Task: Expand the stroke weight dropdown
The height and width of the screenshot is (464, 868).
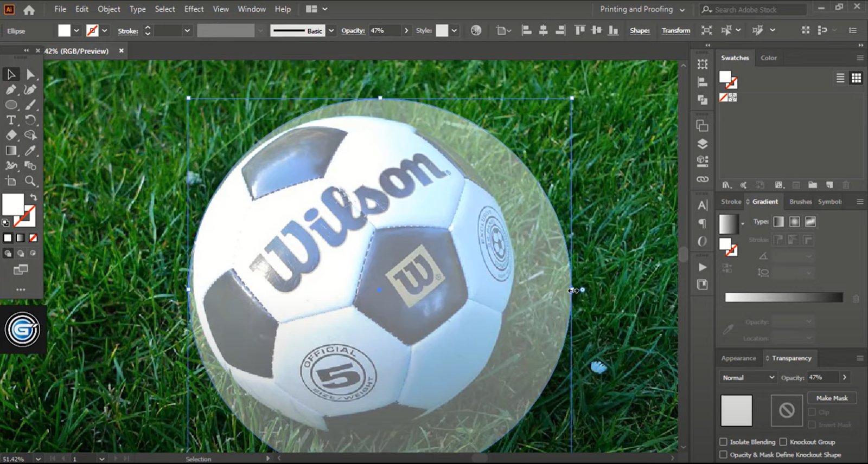Action: click(x=187, y=31)
